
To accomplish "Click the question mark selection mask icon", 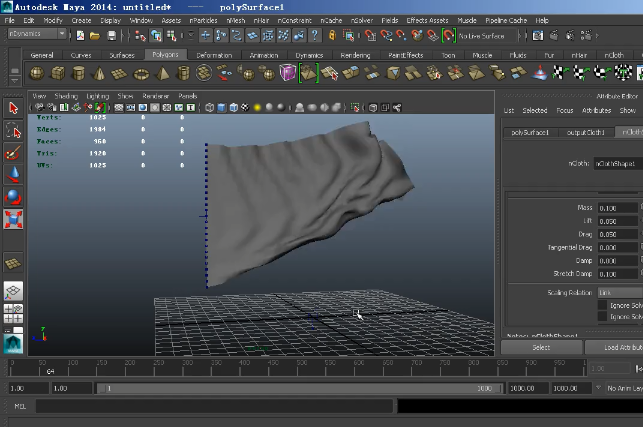I will [315, 36].
